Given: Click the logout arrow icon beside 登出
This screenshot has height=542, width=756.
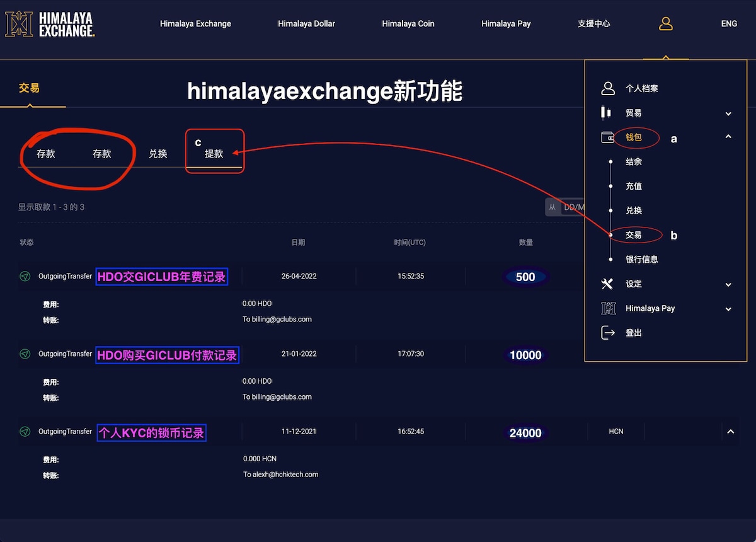Looking at the screenshot, I should coord(607,332).
